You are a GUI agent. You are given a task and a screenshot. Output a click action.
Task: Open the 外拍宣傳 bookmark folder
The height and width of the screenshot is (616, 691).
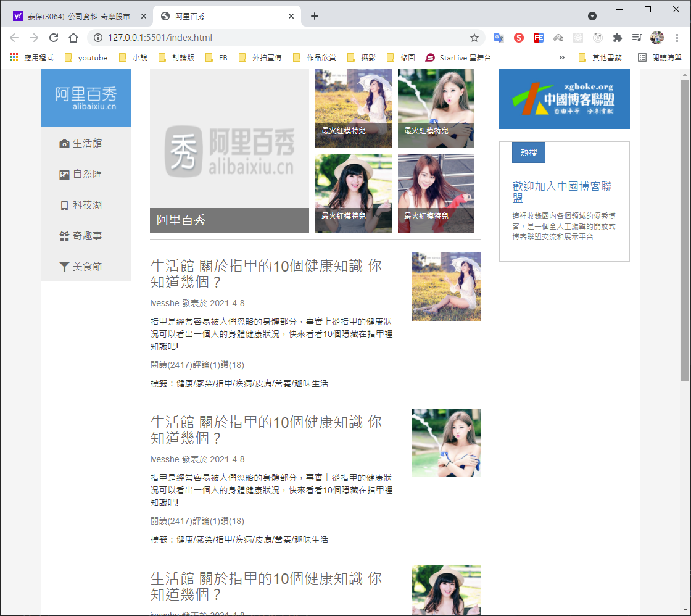(260, 58)
